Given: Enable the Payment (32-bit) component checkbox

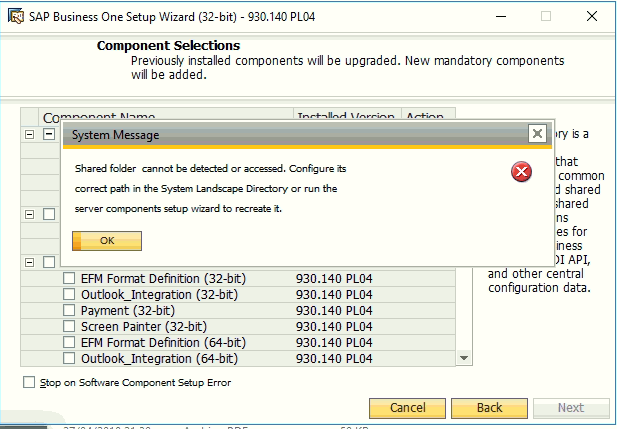Looking at the screenshot, I should (70, 310).
